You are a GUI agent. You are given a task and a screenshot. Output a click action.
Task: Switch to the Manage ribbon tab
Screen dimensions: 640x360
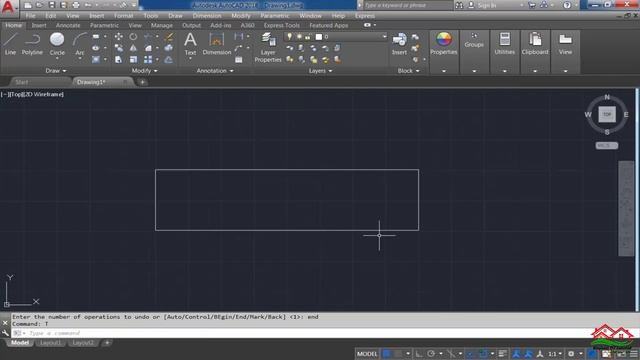[162, 25]
